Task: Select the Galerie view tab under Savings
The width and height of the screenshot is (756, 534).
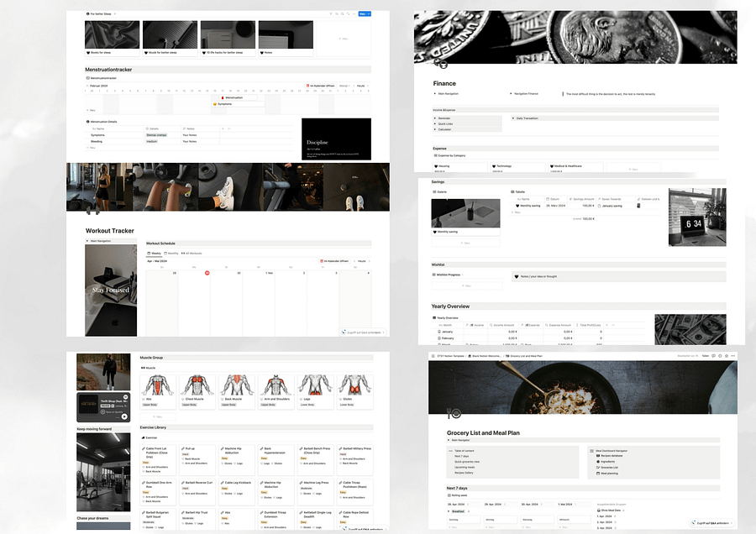Action: [x=439, y=192]
